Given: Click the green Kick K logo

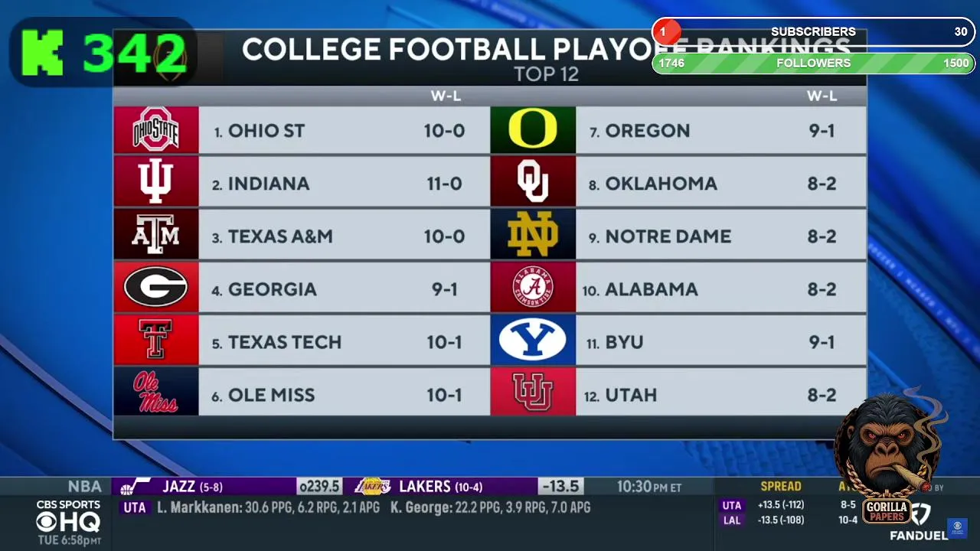Looking at the screenshot, I should coord(42,53).
